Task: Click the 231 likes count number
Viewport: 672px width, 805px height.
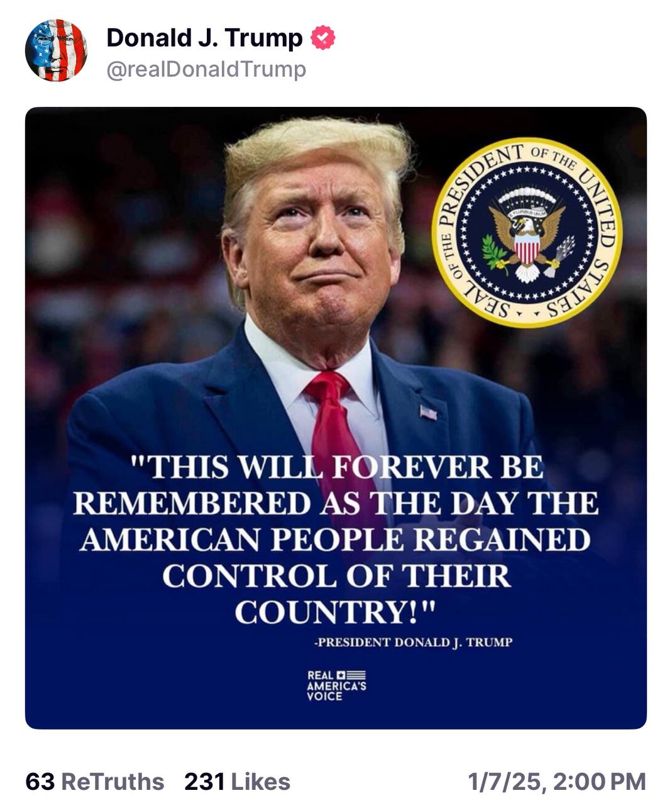Action: pyautogui.click(x=205, y=782)
